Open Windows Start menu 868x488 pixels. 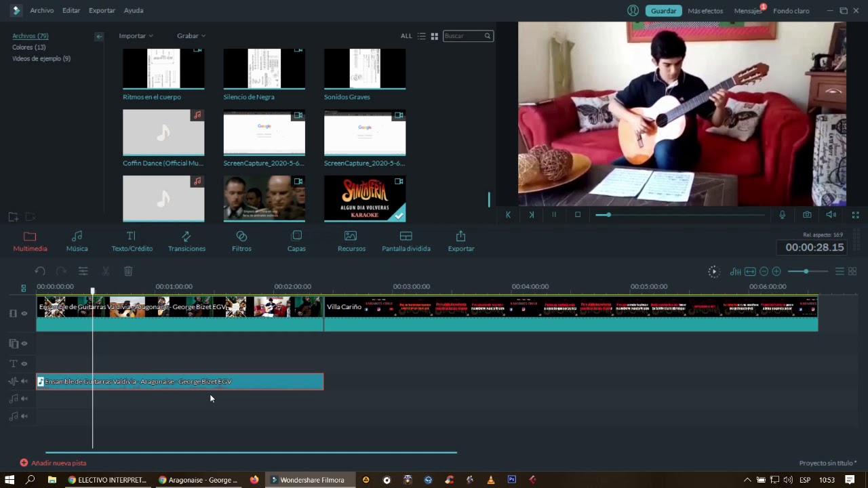pos(9,480)
